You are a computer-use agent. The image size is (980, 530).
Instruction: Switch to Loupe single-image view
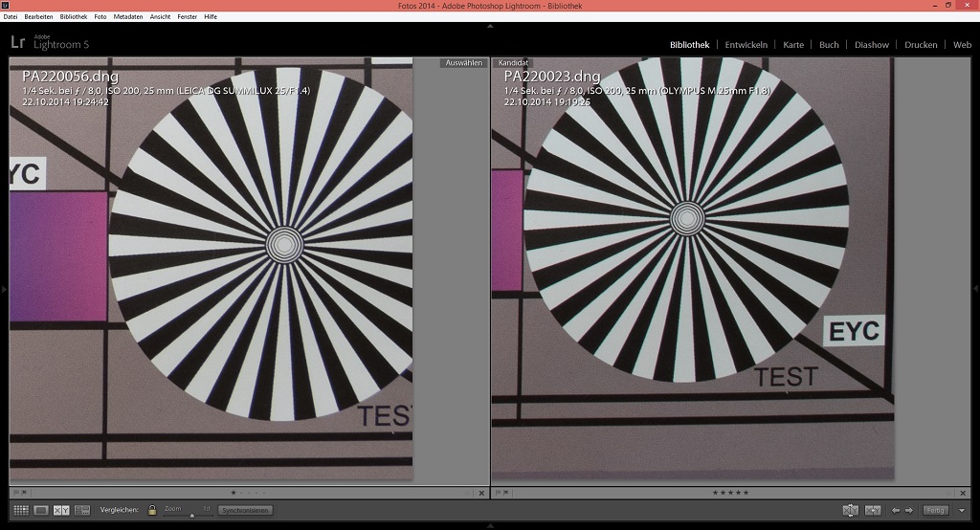point(41,511)
